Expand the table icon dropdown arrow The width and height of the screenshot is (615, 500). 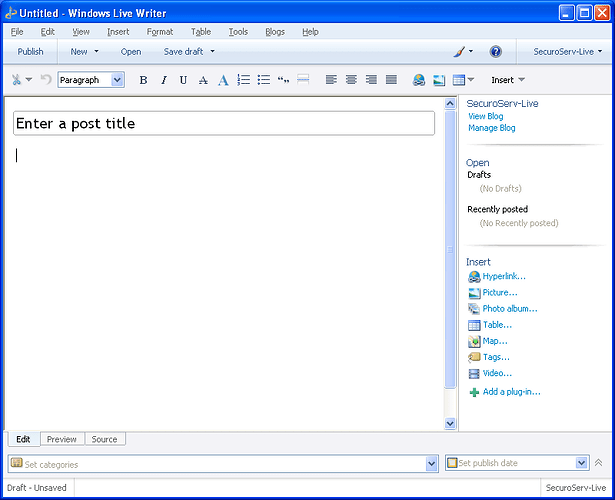tap(471, 80)
